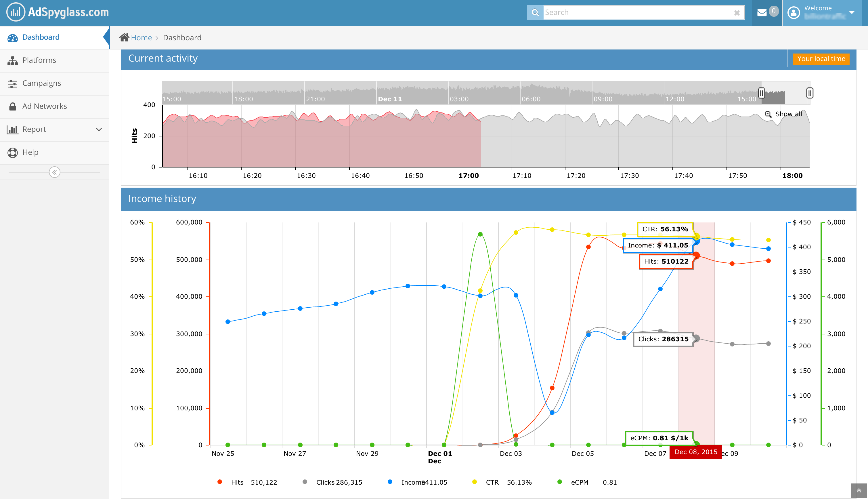The height and width of the screenshot is (499, 868).
Task: Toggle CTR series in chart legend
Action: [492, 482]
